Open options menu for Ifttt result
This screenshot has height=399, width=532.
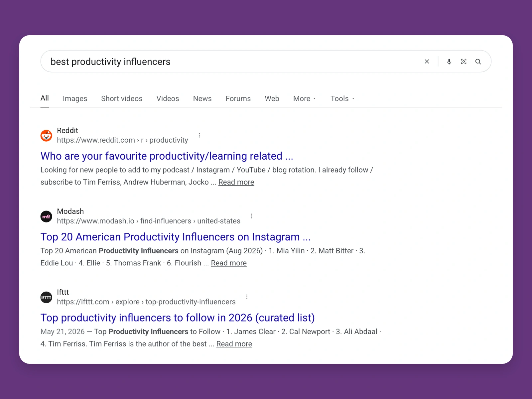(247, 297)
